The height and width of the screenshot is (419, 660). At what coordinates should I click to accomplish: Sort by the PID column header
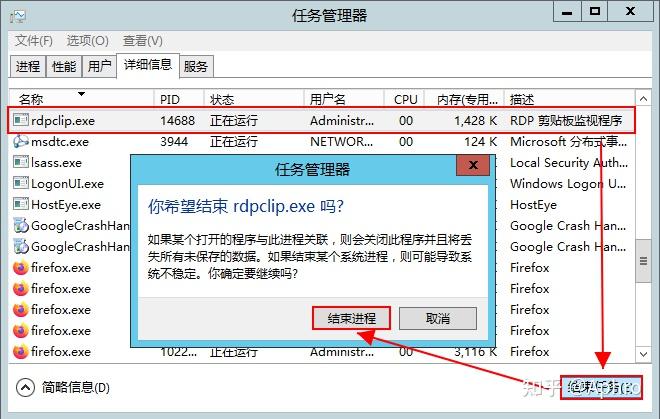point(179,99)
